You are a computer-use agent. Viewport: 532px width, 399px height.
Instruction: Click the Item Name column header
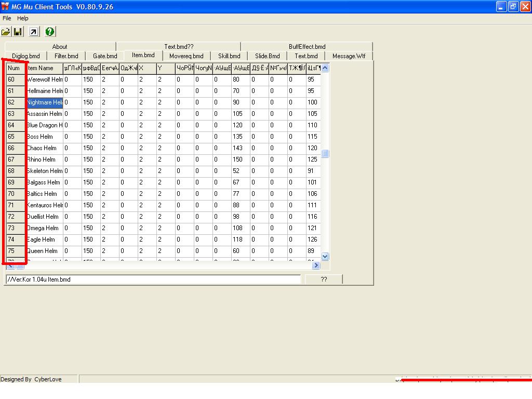(45, 68)
